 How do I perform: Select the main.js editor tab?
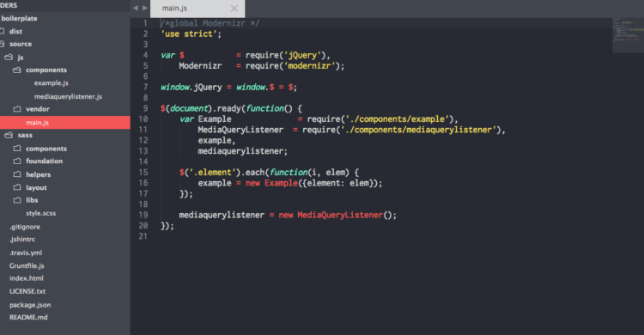pyautogui.click(x=197, y=9)
